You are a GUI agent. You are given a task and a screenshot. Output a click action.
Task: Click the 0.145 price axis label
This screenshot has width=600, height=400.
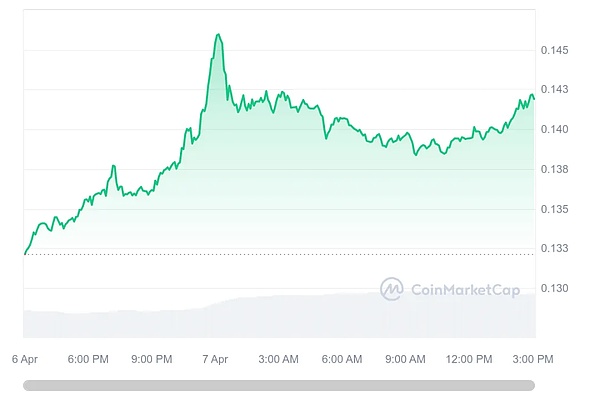(555, 50)
